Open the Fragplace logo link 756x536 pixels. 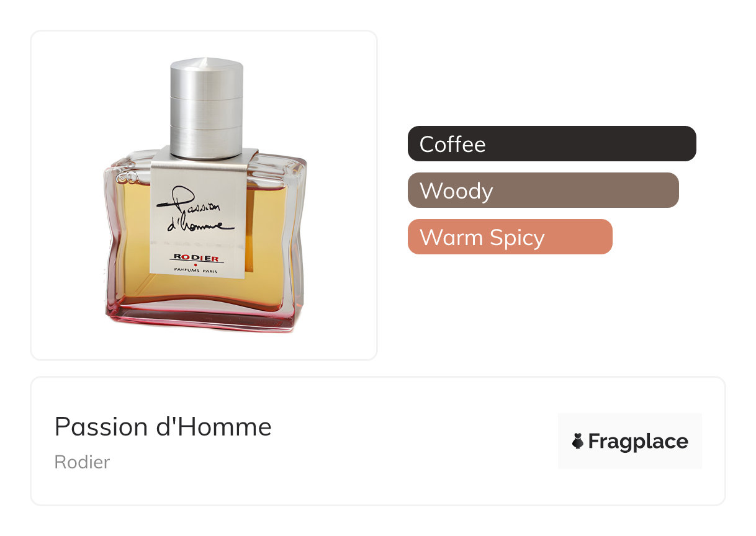point(629,441)
